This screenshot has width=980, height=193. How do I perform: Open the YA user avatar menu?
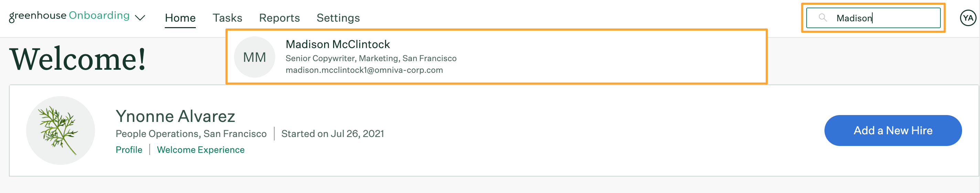(x=968, y=18)
